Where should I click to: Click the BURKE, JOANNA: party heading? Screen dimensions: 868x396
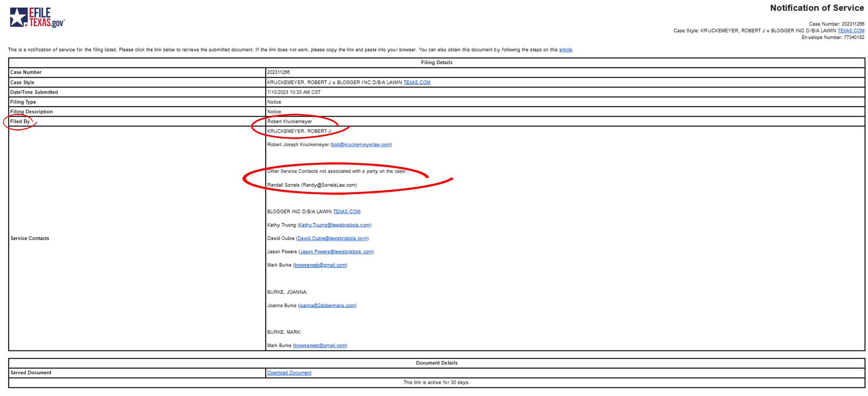click(287, 292)
